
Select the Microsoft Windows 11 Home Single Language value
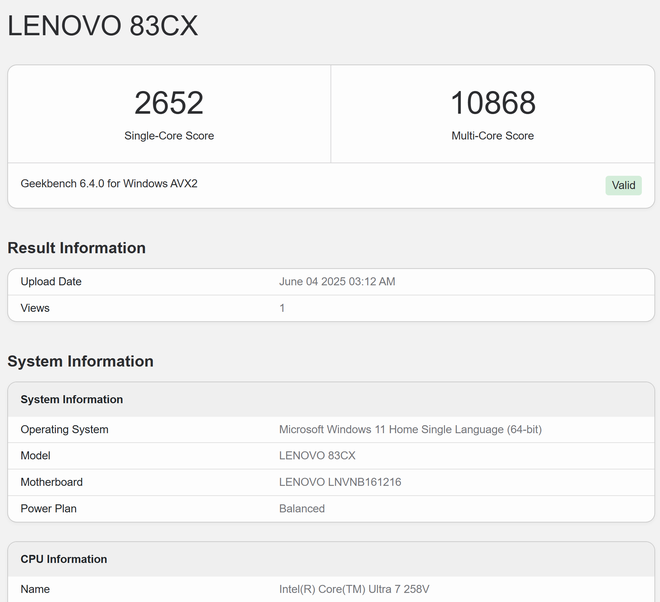(x=410, y=429)
